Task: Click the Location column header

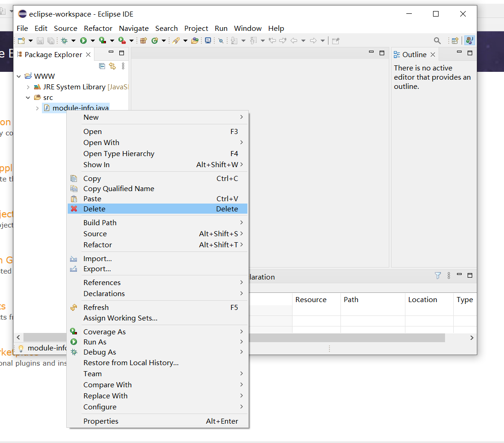Action: (429, 300)
